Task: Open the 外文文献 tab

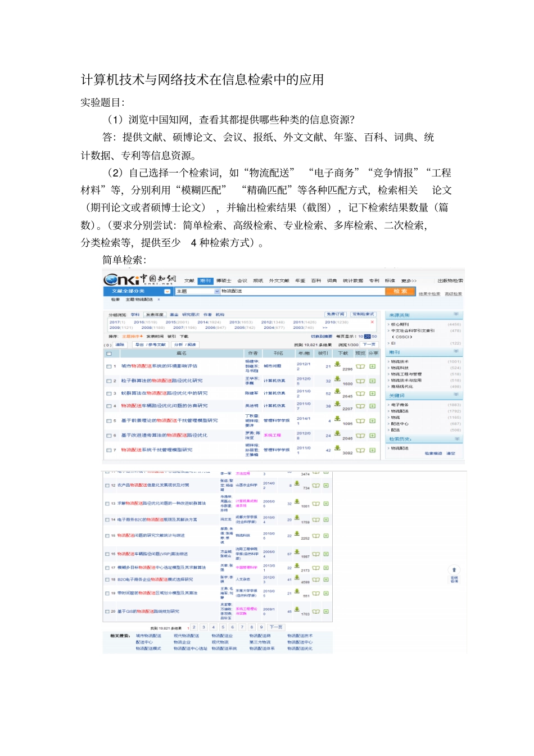Action: (279, 280)
